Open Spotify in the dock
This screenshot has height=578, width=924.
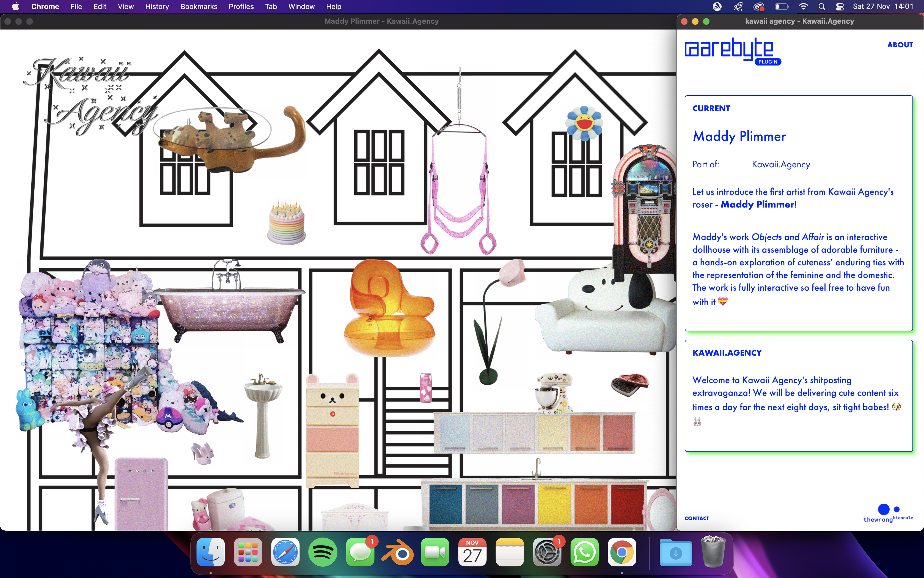[x=323, y=552]
